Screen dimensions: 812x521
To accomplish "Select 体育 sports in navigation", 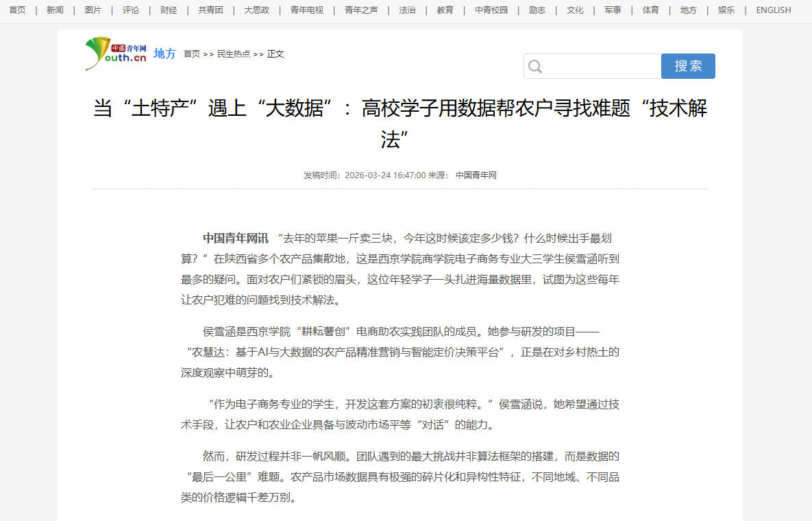I will coord(650,10).
